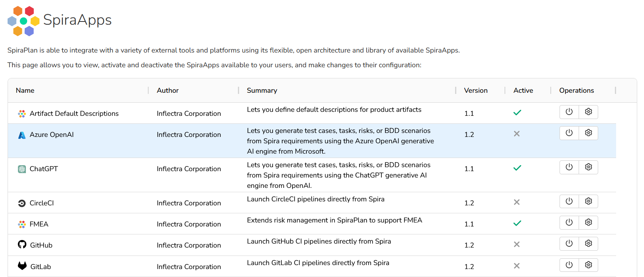Open settings gear for CircleCI
Screen dimensions: 644x277
[x=588, y=201]
